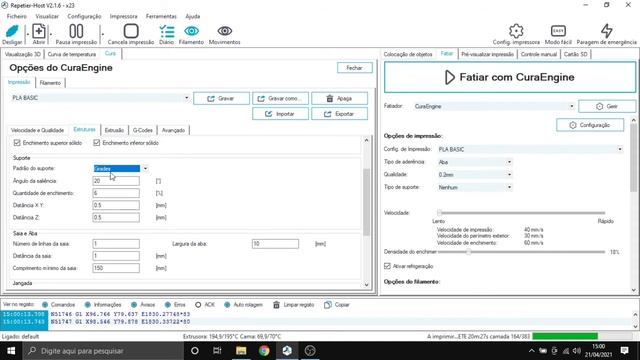The image size is (640, 360).
Task: Open the Extrusão tab
Action: tap(114, 130)
